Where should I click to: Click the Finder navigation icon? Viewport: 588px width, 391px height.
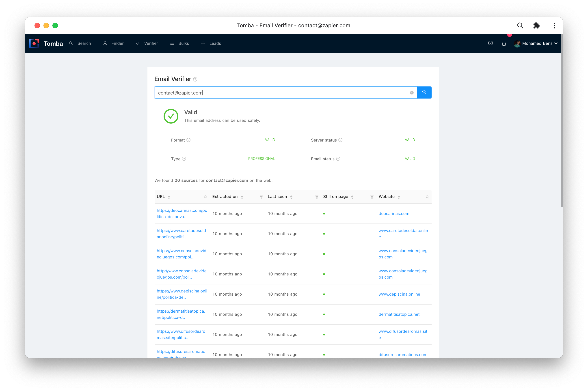[x=105, y=43]
